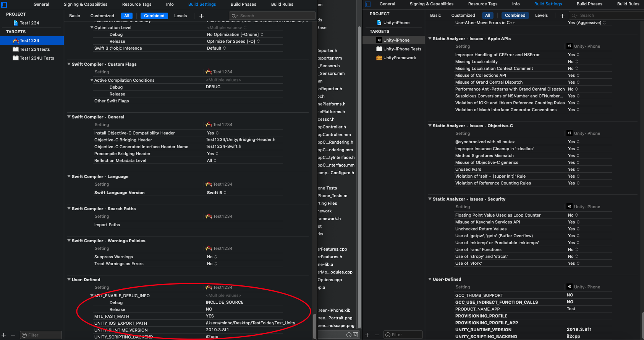Select Basic scope in left window
This screenshot has height=340, width=644.
coord(74,16)
